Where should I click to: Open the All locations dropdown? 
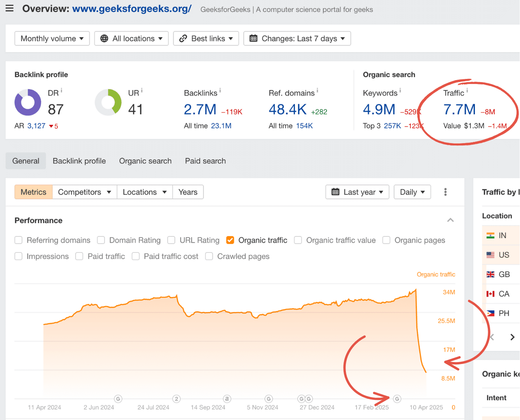pyautogui.click(x=131, y=38)
